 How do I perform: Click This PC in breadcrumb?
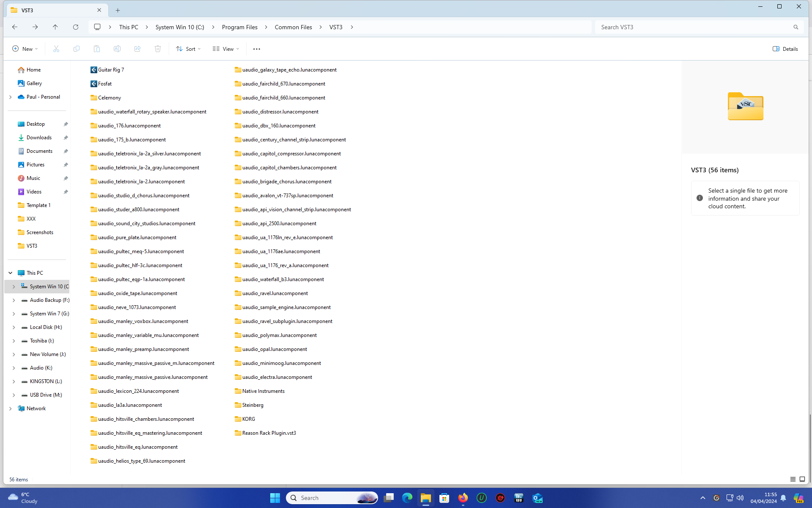129,27
